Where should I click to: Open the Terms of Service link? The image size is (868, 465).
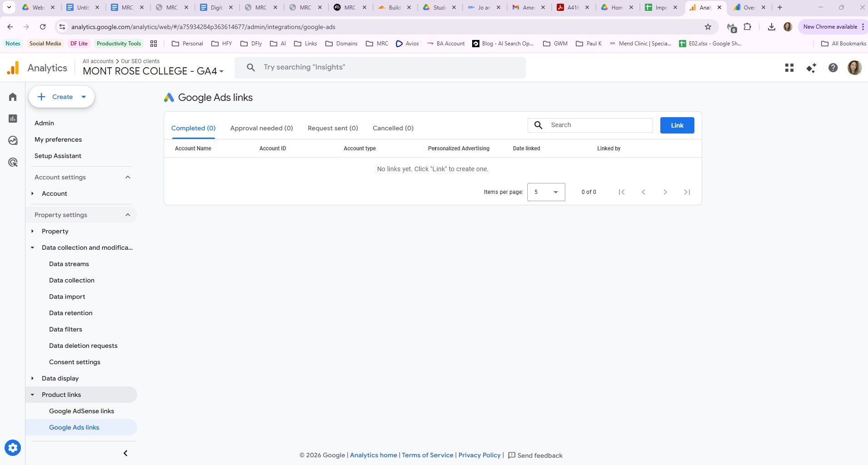tap(427, 455)
